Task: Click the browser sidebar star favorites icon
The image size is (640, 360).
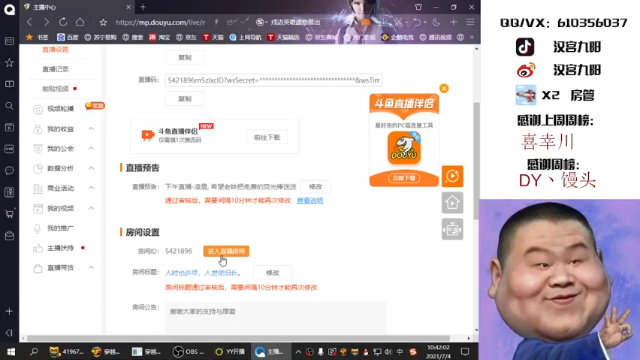Action: click(x=9, y=62)
